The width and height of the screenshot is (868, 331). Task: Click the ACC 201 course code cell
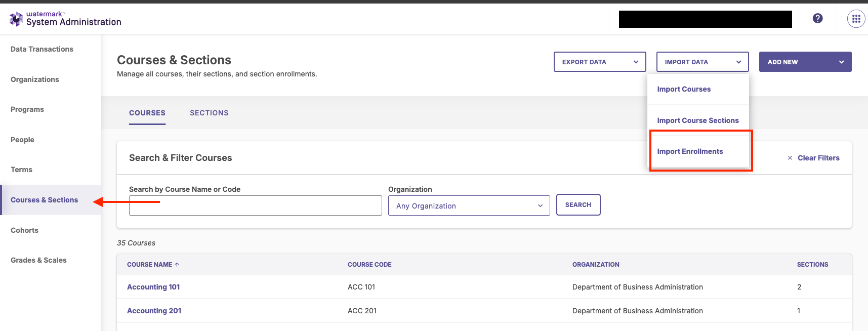coord(362,311)
